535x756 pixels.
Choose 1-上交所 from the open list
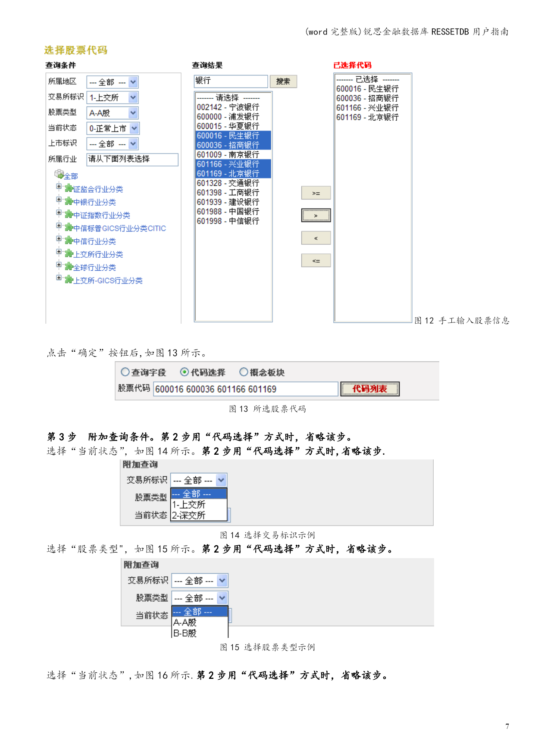(x=199, y=505)
